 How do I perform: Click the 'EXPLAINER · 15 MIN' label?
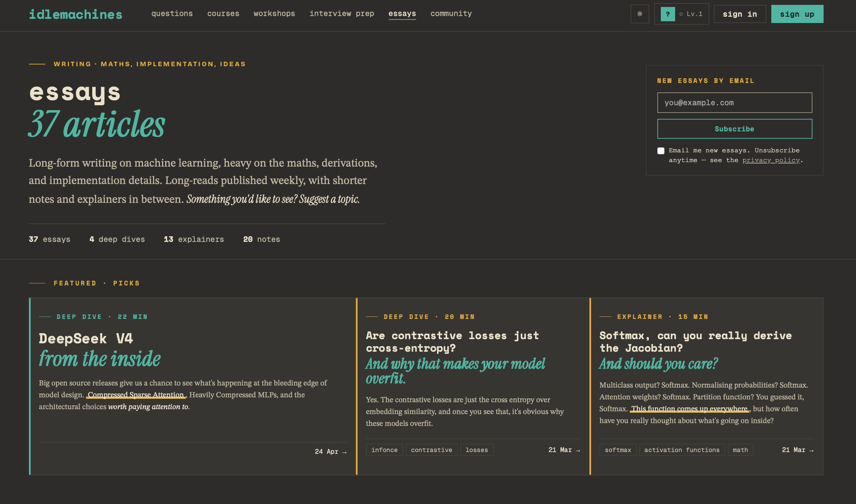point(663,317)
